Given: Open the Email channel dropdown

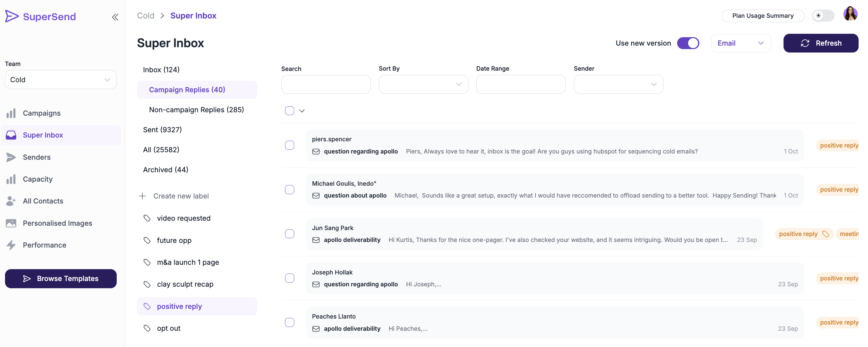Looking at the screenshot, I should [x=740, y=43].
